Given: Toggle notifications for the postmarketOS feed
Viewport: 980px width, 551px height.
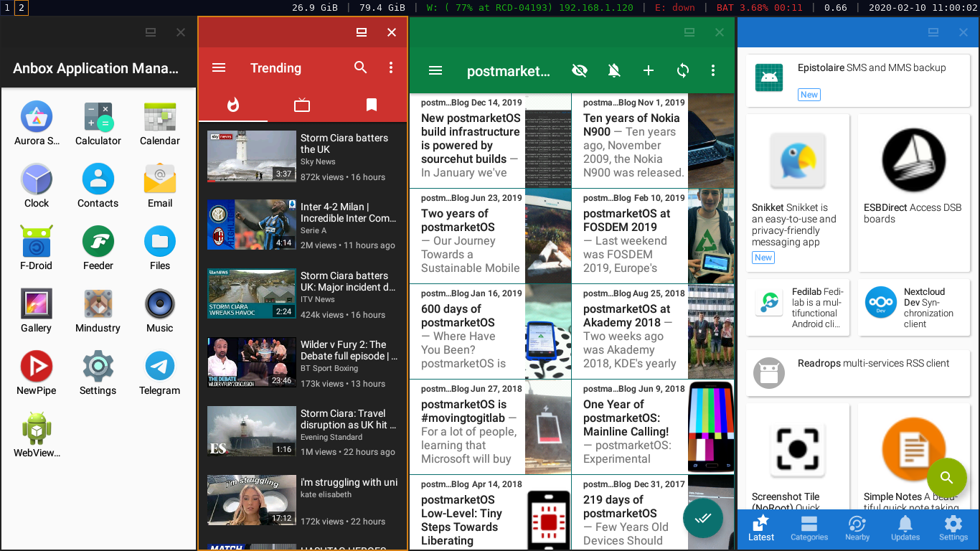Looking at the screenshot, I should tap(614, 70).
